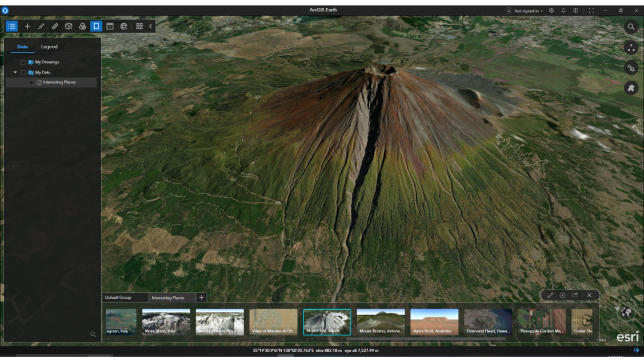
Task: Click the status bar globe connection icon
Action: 636,350
